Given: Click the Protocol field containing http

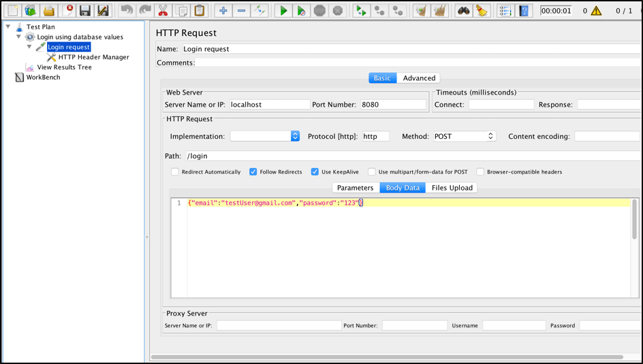Looking at the screenshot, I should tap(376, 136).
